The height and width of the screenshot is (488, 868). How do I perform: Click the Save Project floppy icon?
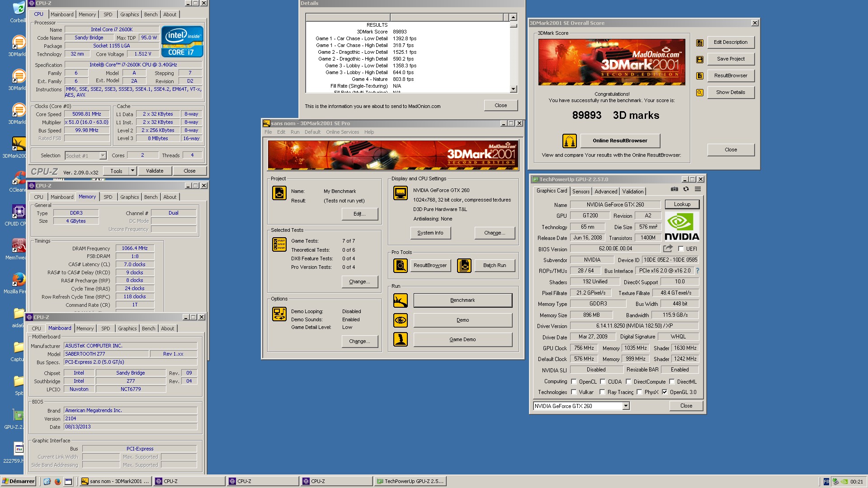700,59
